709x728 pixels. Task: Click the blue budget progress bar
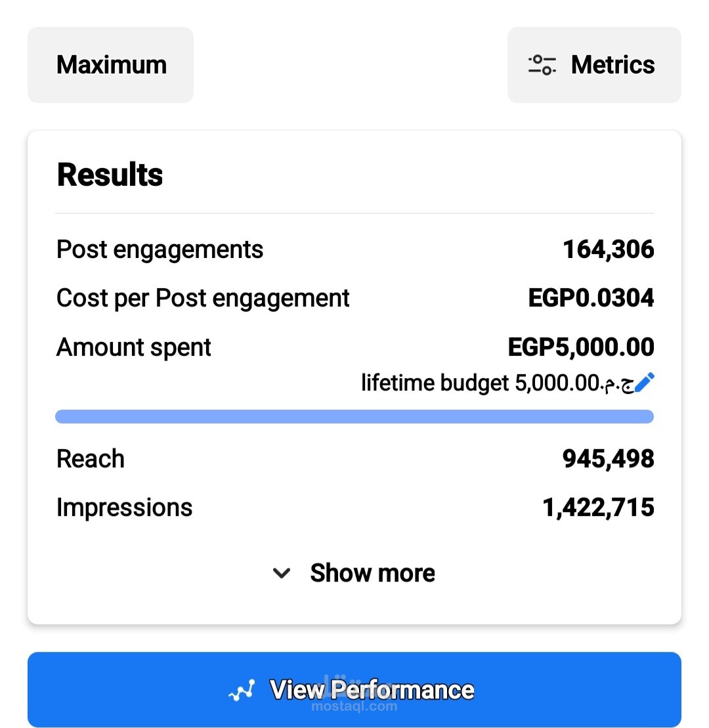(354, 416)
